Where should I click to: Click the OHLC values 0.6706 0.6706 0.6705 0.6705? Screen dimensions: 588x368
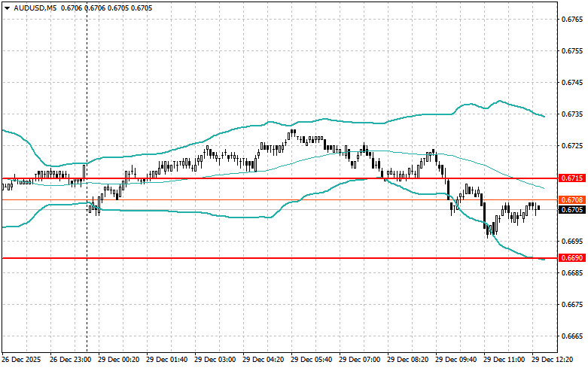point(106,8)
